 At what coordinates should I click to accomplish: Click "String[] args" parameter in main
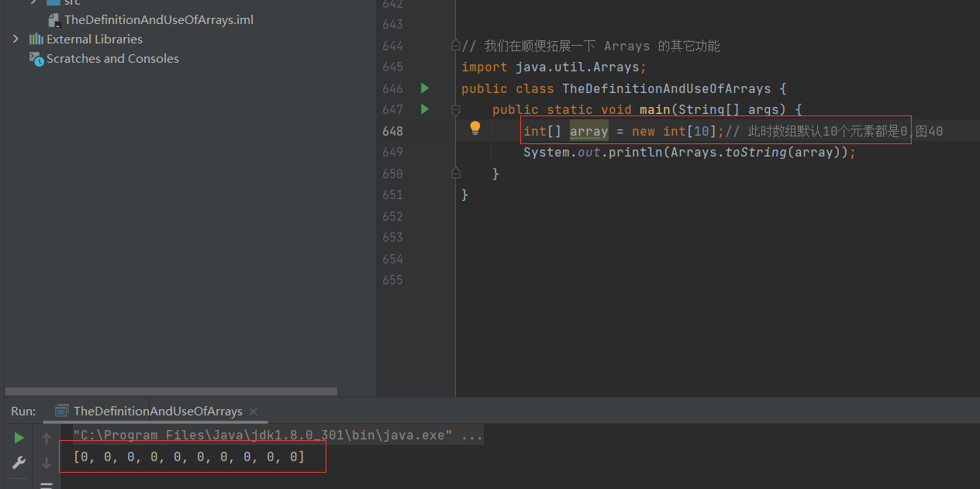click(728, 110)
